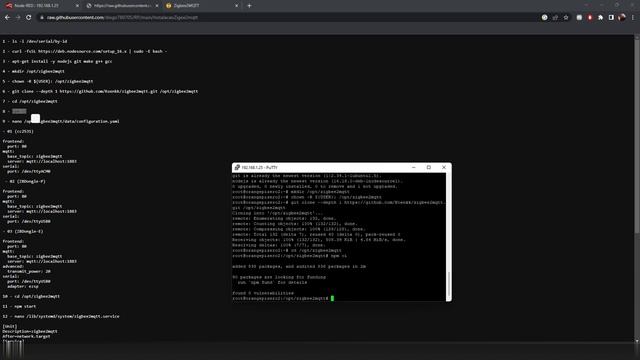Click the line '11 - npm start'
Screen dimensions: 640x360
click(19, 306)
